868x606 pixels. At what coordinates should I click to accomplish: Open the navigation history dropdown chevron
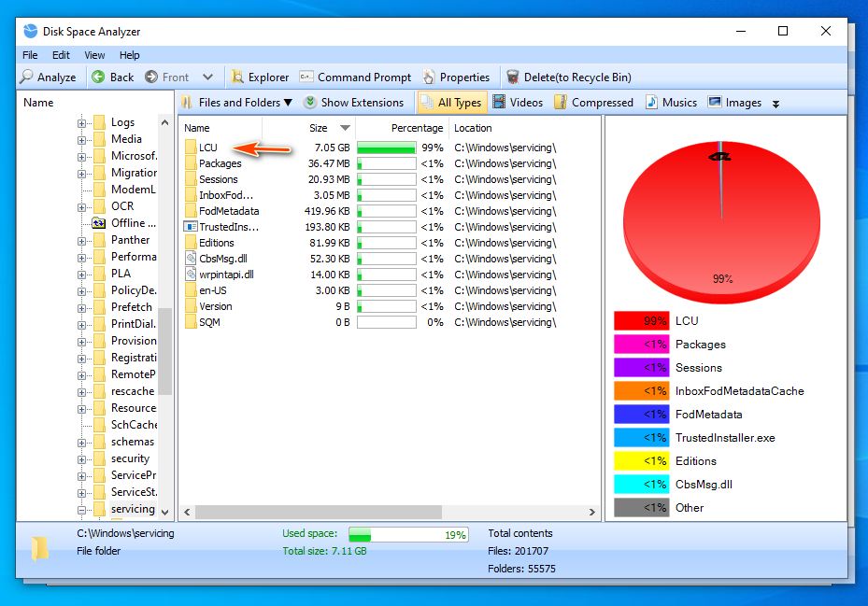(x=207, y=77)
